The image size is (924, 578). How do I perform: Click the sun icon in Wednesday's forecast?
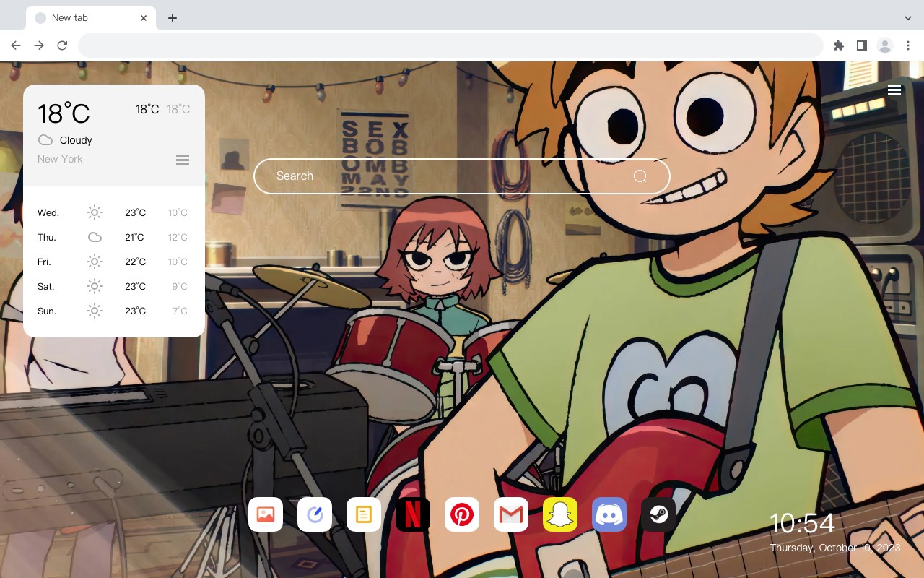tap(95, 212)
